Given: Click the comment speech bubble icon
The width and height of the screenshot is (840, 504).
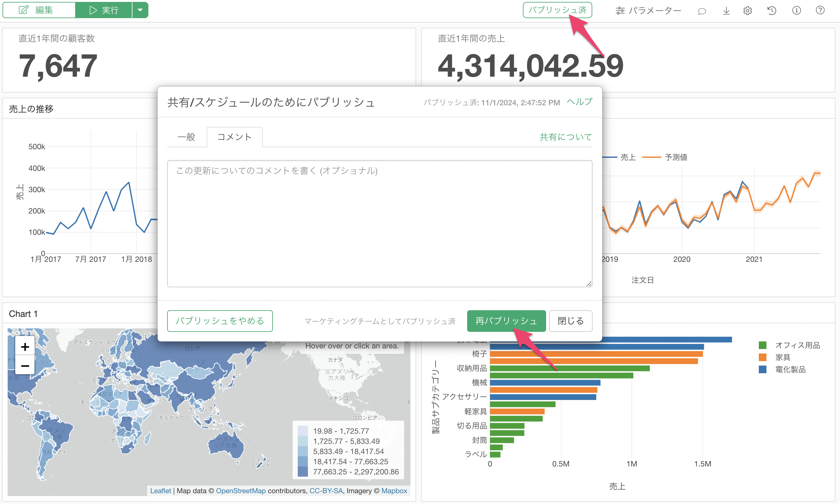Looking at the screenshot, I should pos(702,11).
